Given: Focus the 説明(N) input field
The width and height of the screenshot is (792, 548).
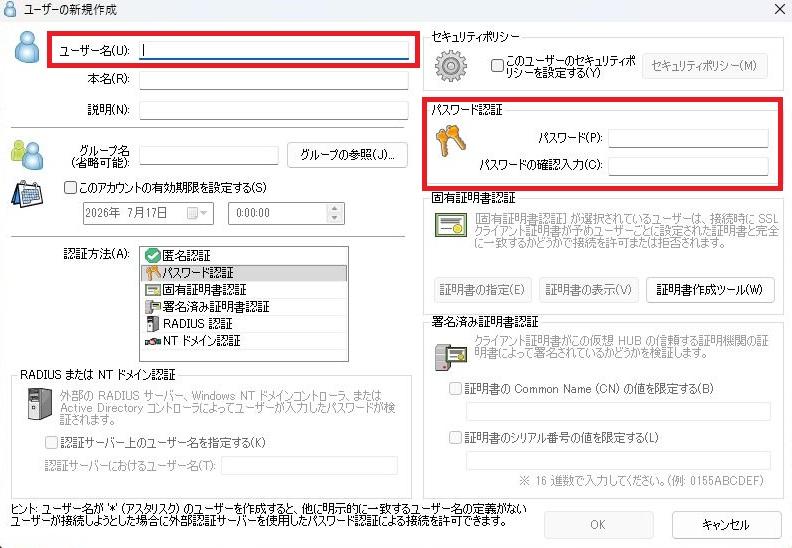Looking at the screenshot, I should (x=274, y=110).
